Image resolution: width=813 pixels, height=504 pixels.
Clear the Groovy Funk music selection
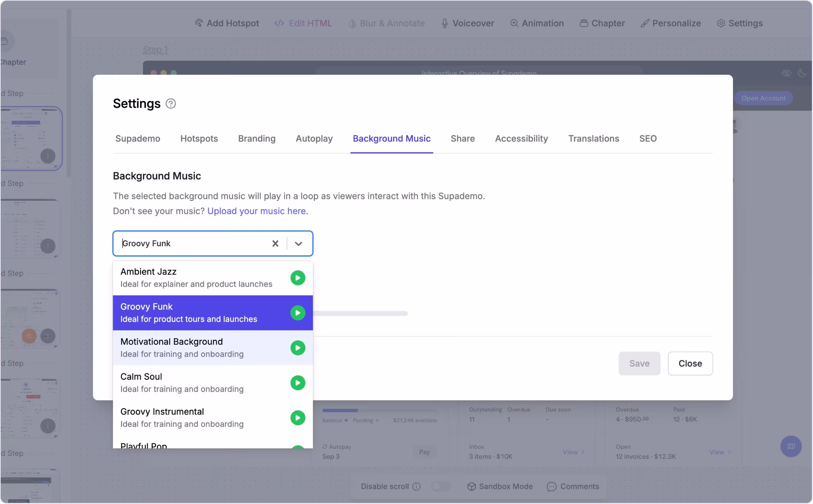pyautogui.click(x=275, y=243)
